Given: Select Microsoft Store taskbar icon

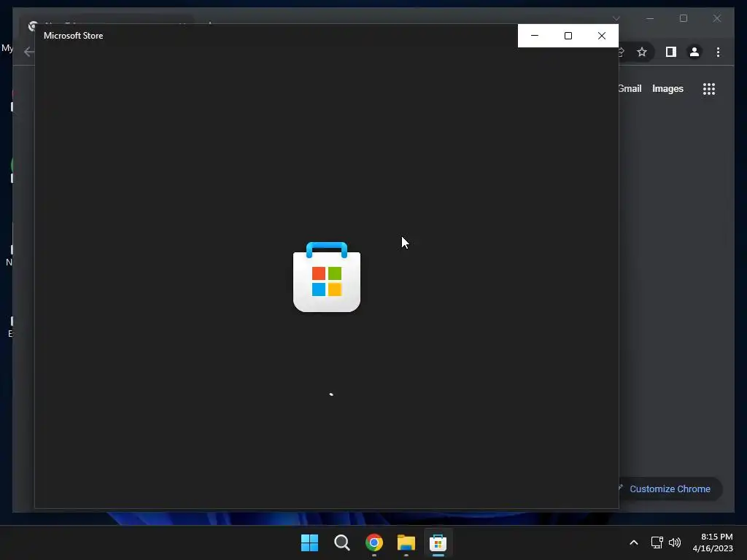Looking at the screenshot, I should [x=438, y=542].
